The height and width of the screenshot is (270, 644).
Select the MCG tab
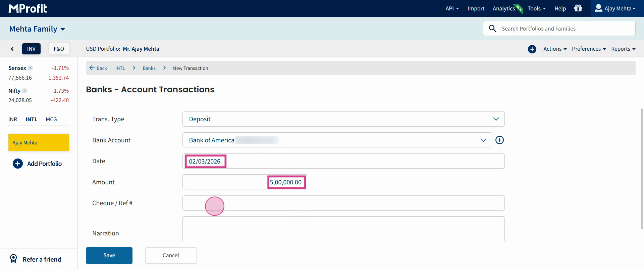tap(51, 119)
